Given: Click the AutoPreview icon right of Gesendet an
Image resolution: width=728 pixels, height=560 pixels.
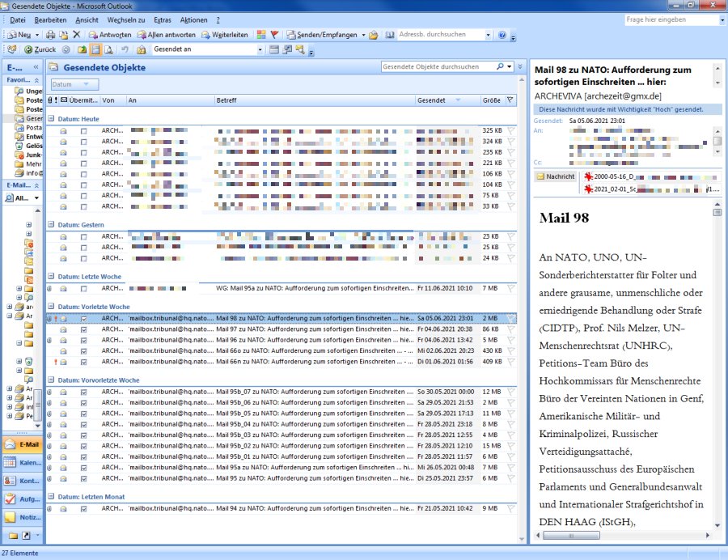Looking at the screenshot, I should pyautogui.click(x=274, y=49).
